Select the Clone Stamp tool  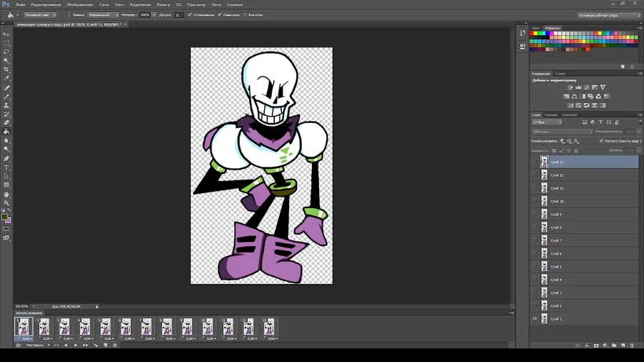tap(6, 105)
